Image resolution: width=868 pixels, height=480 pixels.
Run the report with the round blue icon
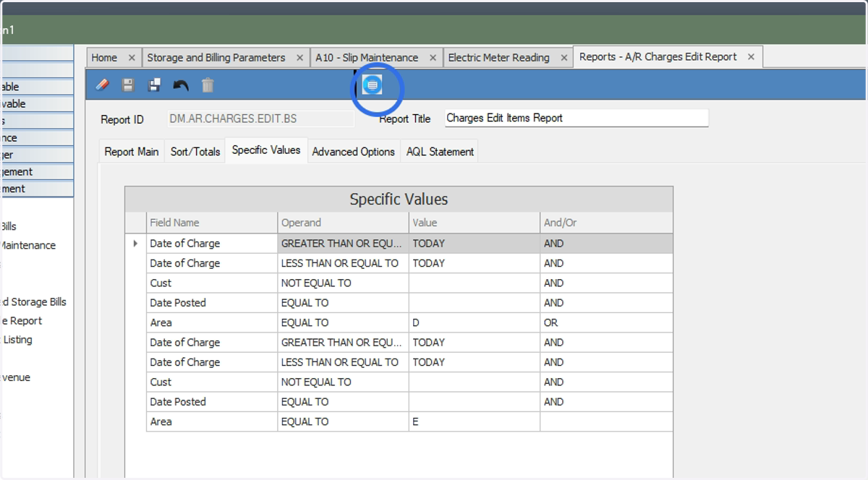pyautogui.click(x=372, y=85)
